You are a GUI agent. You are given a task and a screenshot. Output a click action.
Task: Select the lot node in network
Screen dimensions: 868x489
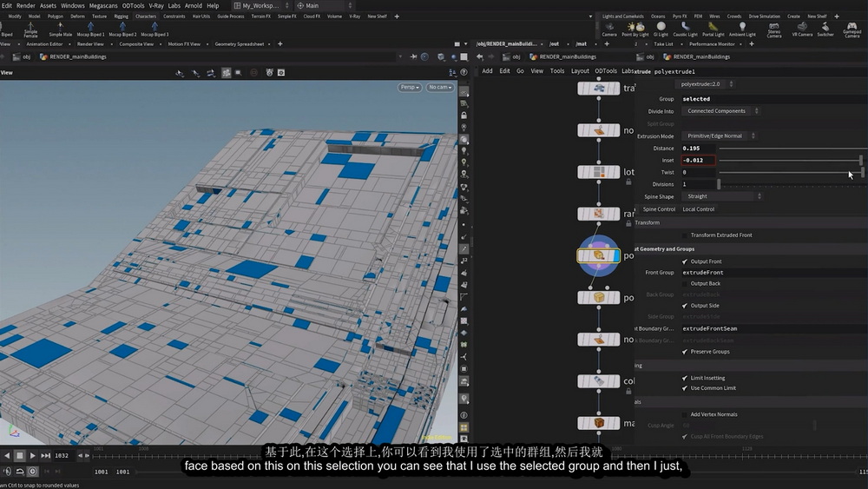598,172
